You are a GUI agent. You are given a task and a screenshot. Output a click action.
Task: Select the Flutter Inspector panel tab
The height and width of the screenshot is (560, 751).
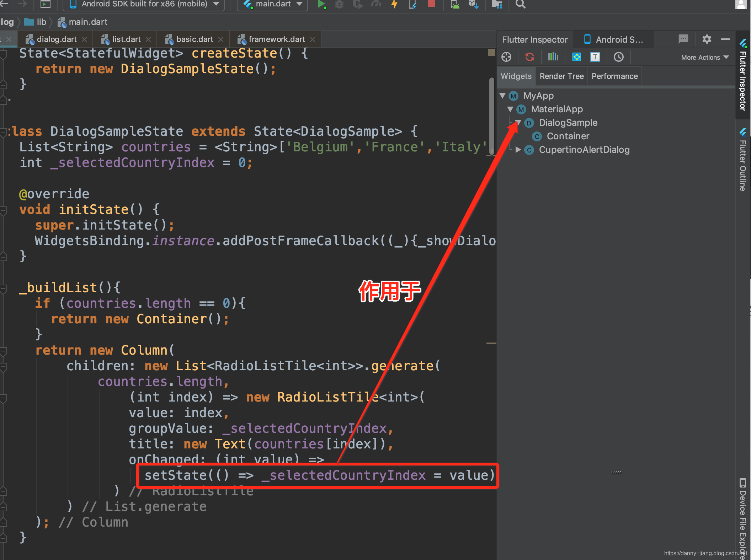click(x=535, y=39)
